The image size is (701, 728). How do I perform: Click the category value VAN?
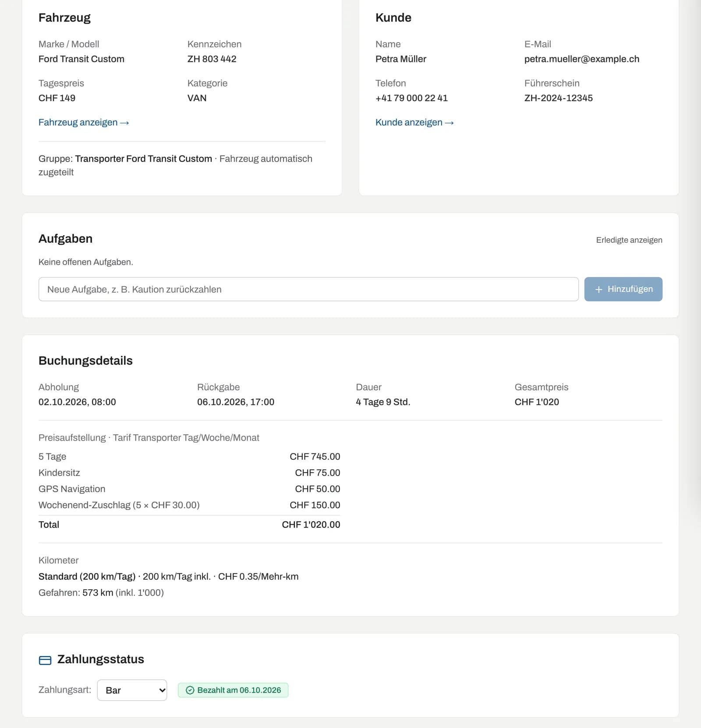pos(197,98)
